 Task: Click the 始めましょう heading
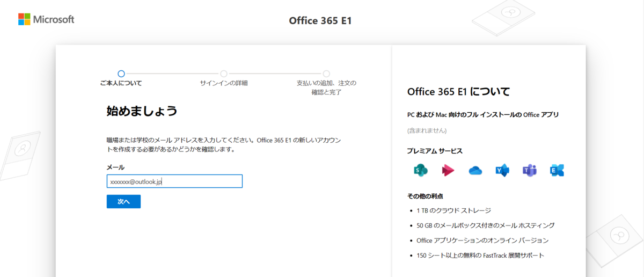point(142,111)
